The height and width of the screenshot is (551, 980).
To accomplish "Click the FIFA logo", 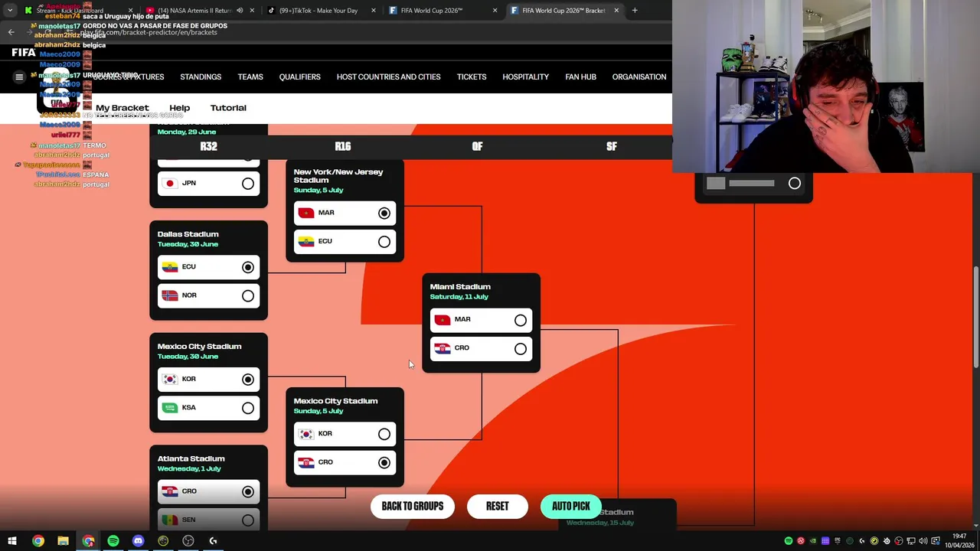I will tap(23, 52).
